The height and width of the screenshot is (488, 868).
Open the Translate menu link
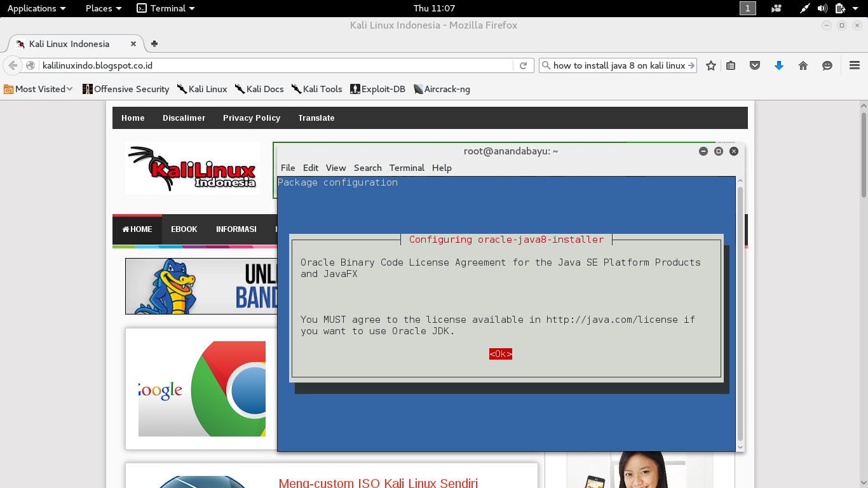point(316,118)
